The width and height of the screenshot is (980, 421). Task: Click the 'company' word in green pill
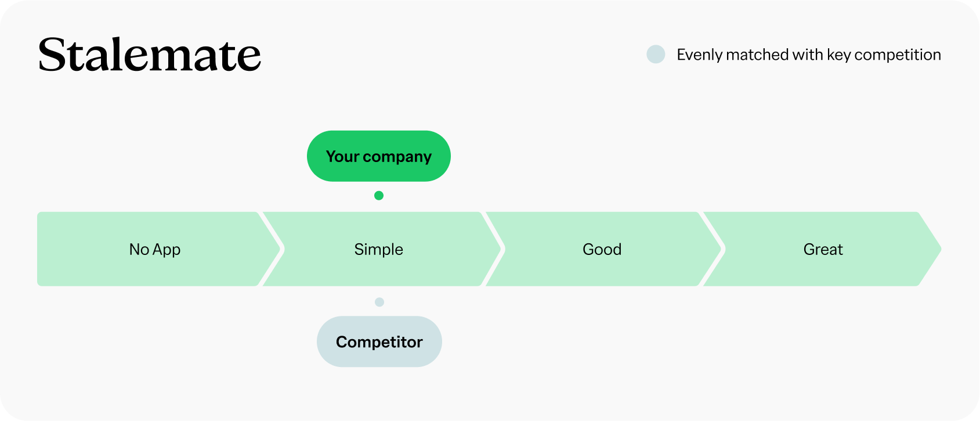[397, 157]
